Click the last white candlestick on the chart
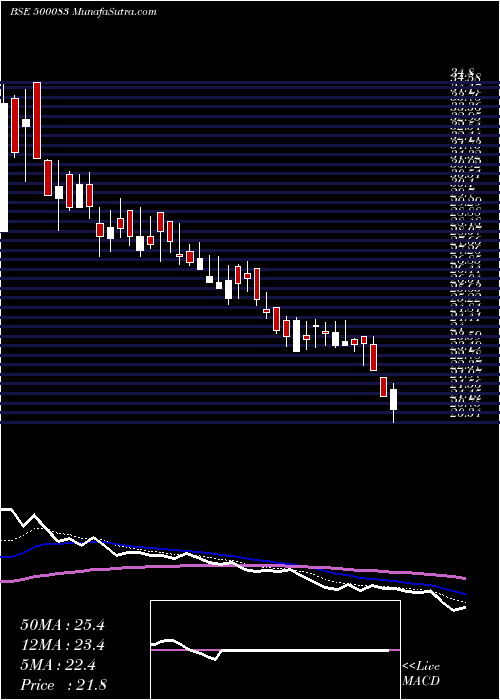This screenshot has height=700, width=500. click(393, 400)
